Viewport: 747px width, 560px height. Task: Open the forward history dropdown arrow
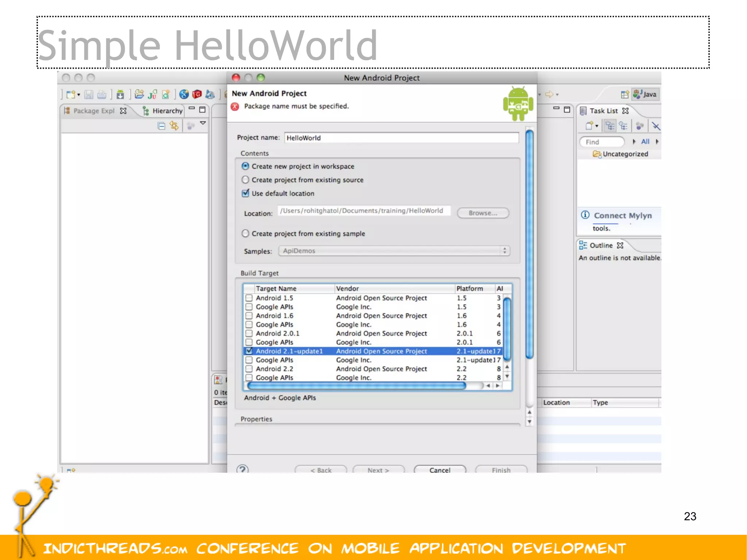coord(557,95)
